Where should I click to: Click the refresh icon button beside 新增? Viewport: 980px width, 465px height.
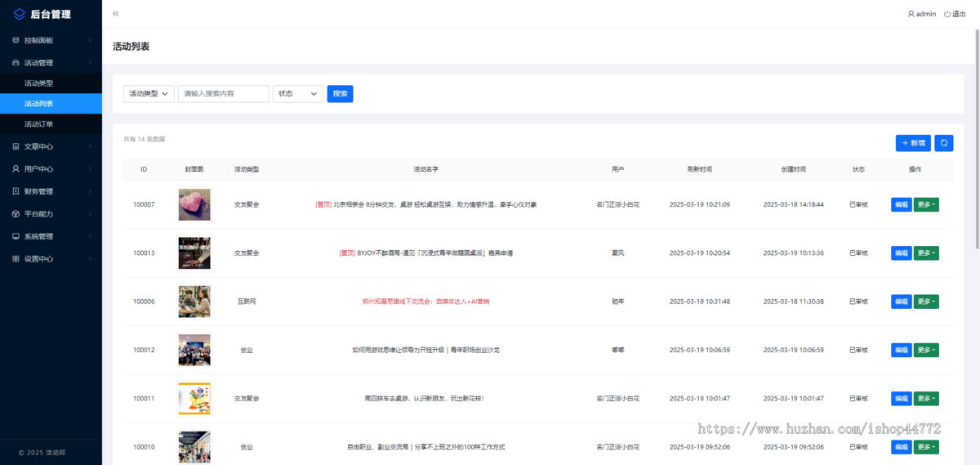(944, 143)
